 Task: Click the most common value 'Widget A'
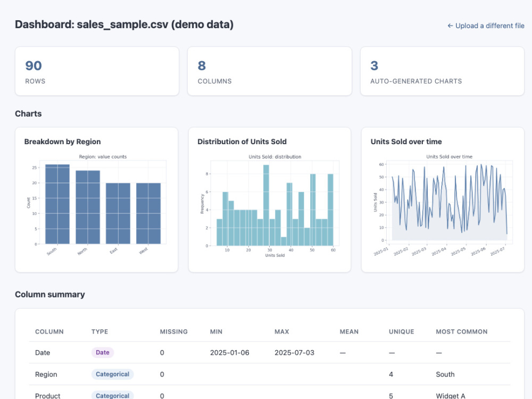[x=451, y=396]
